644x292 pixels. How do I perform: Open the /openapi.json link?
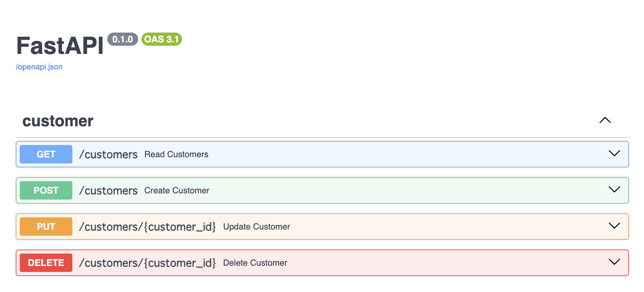coord(39,67)
